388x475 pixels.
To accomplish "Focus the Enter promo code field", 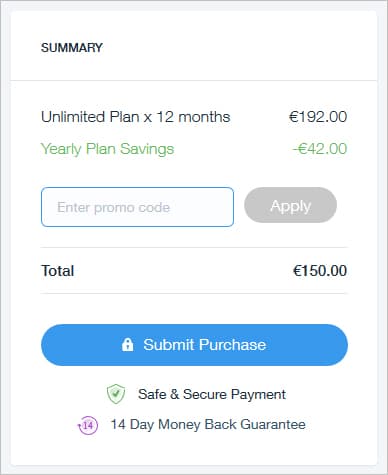I will point(137,207).
